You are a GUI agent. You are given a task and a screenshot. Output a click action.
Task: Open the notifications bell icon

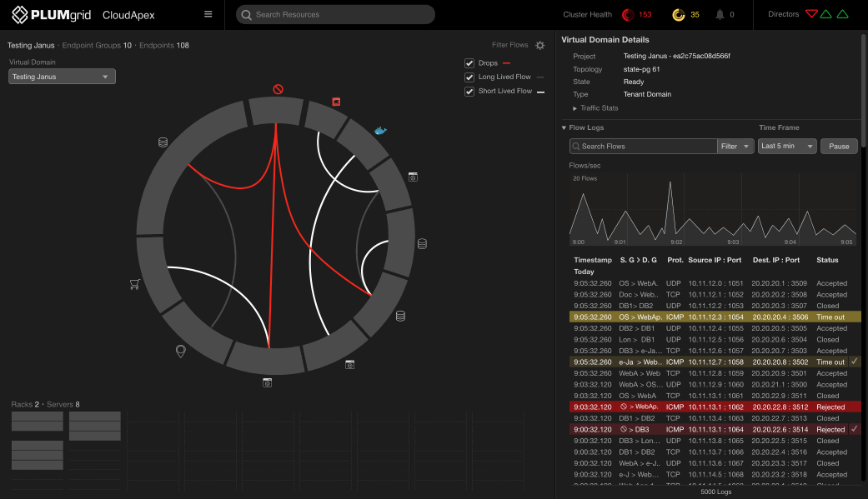click(x=719, y=14)
